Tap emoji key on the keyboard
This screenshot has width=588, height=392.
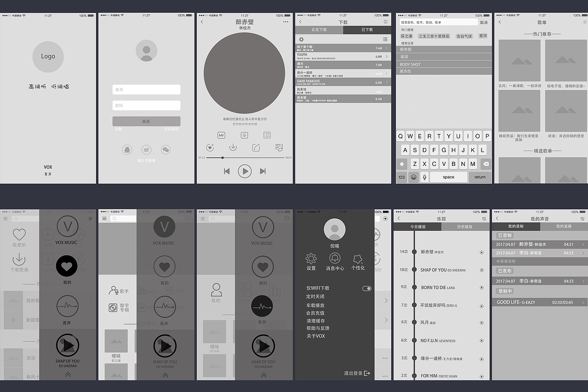pyautogui.click(x=413, y=177)
